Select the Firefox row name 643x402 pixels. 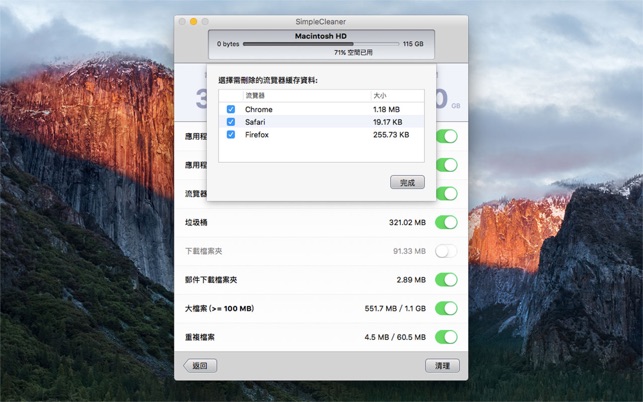click(257, 135)
